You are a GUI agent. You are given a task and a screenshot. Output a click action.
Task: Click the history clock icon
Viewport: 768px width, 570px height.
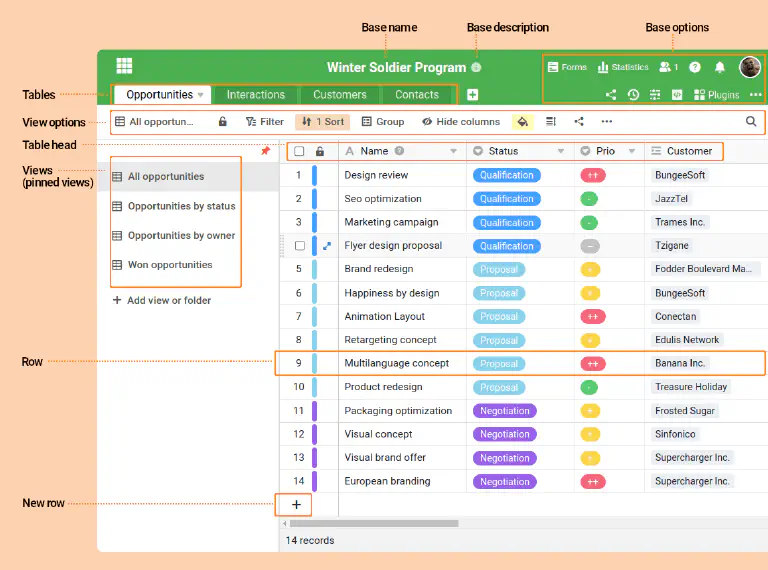point(633,95)
